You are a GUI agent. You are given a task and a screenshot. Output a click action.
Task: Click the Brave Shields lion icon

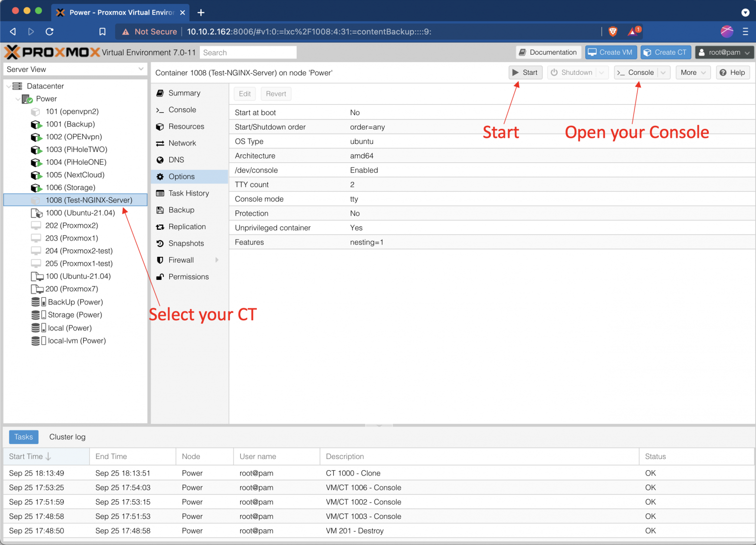point(613,31)
